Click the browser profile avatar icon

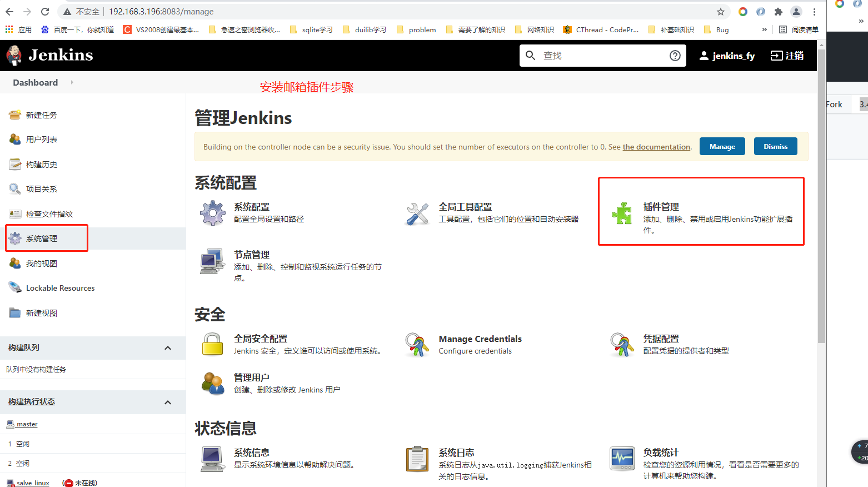(796, 12)
